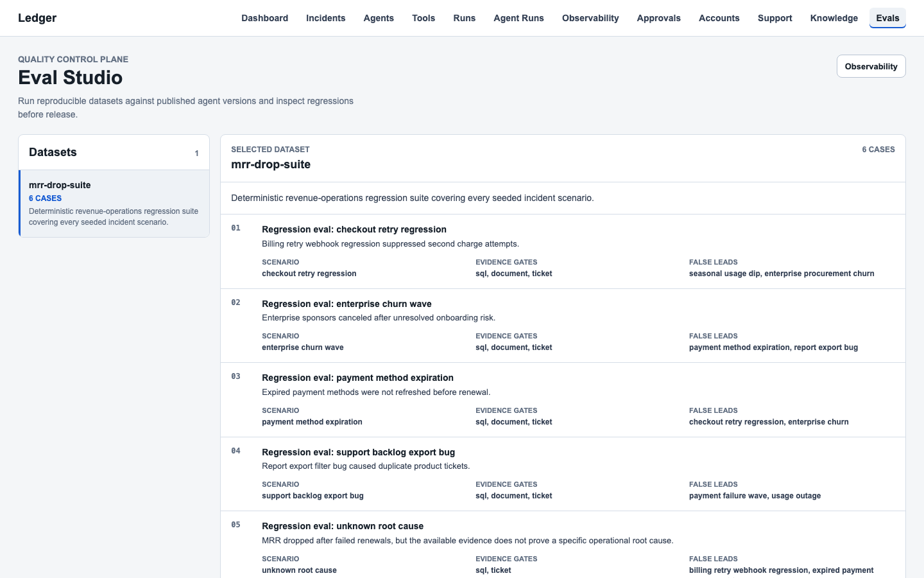924x578 pixels.
Task: Open the Agents nav link
Action: (x=379, y=18)
